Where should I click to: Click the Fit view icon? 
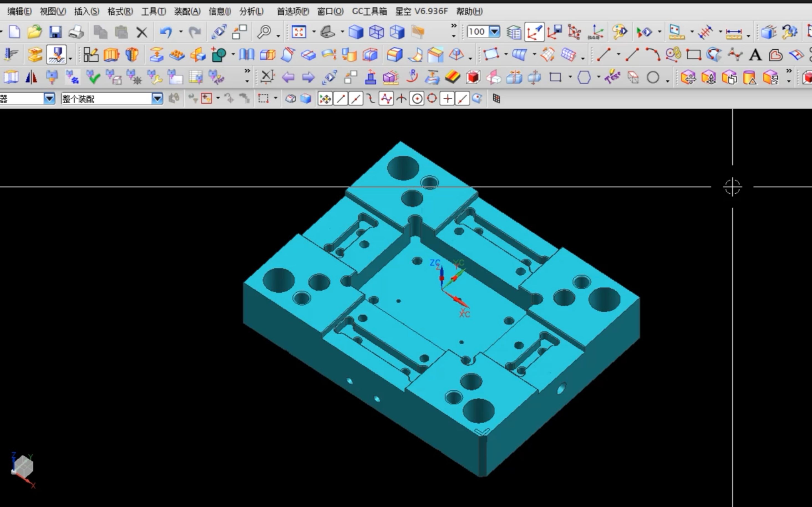tap(298, 32)
